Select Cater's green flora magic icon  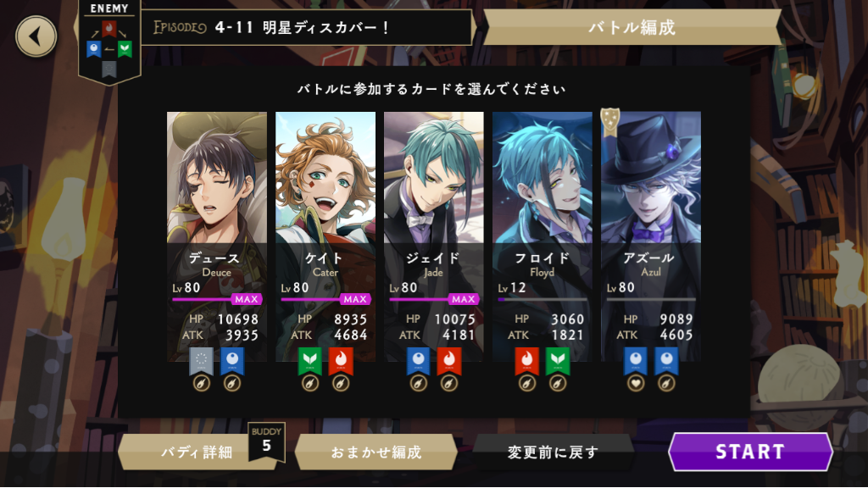coord(310,360)
